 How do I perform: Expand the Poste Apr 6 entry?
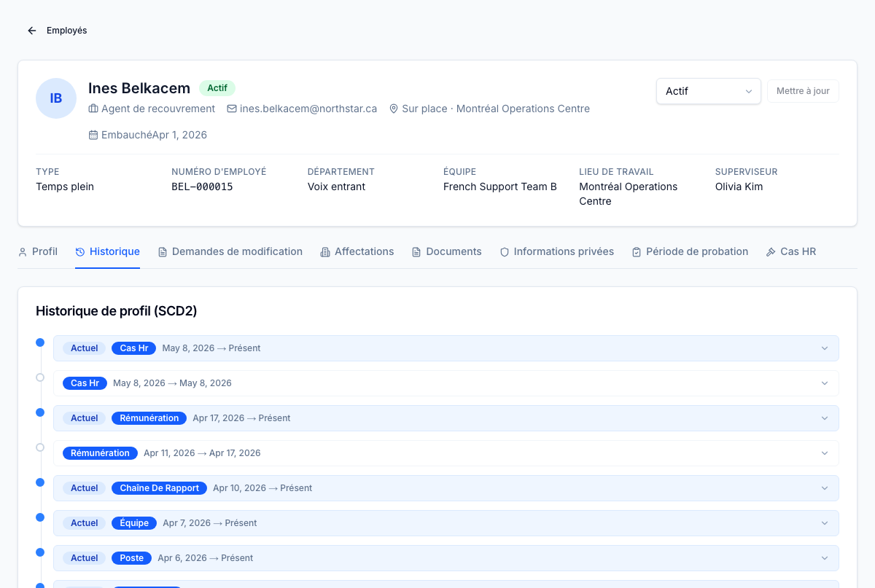[446, 558]
